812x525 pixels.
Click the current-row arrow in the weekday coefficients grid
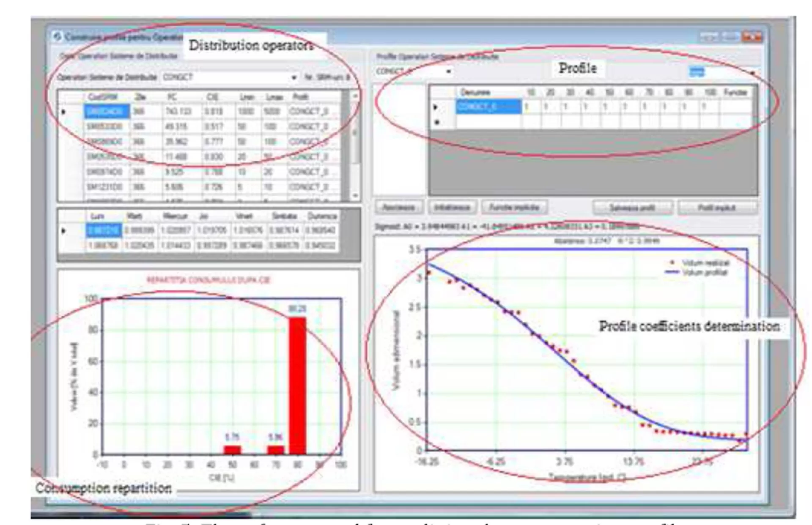pos(64,230)
